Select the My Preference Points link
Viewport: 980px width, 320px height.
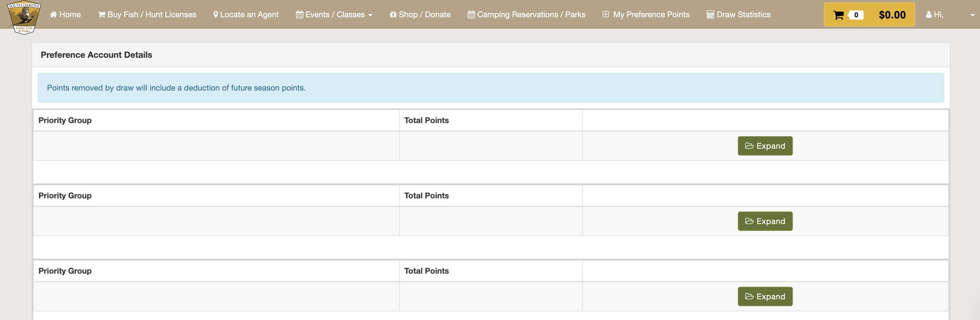click(x=651, y=15)
